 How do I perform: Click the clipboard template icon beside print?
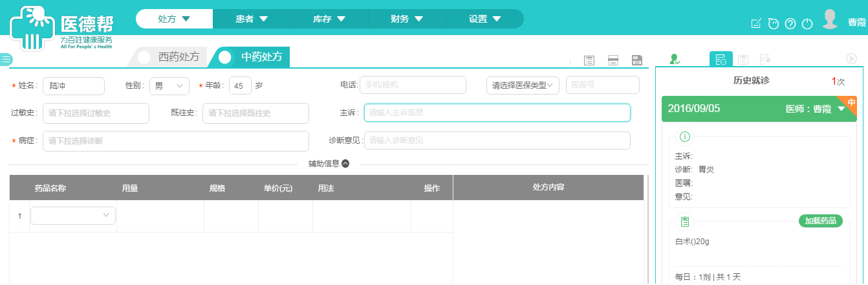pyautogui.click(x=589, y=60)
